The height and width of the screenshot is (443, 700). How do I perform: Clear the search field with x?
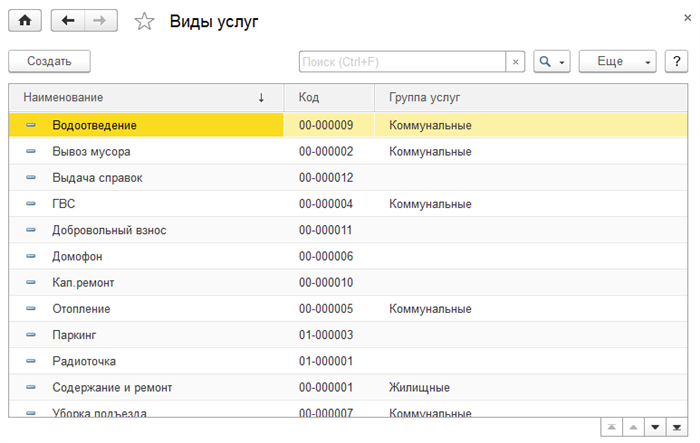click(515, 62)
